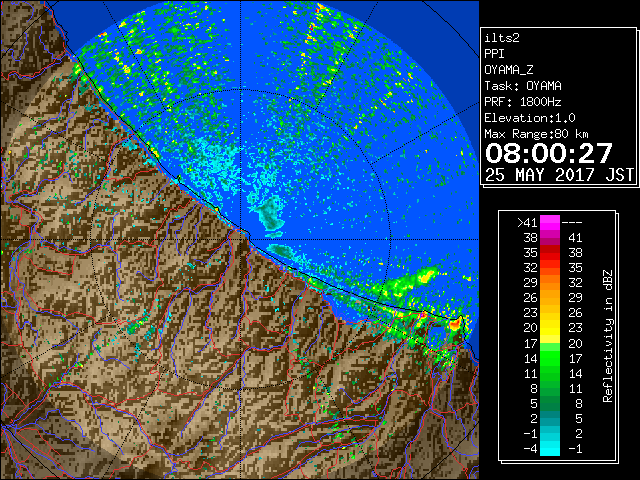640x480 pixels.
Task: Click the red 35 dBZ legend swatch
Action: coord(550,253)
